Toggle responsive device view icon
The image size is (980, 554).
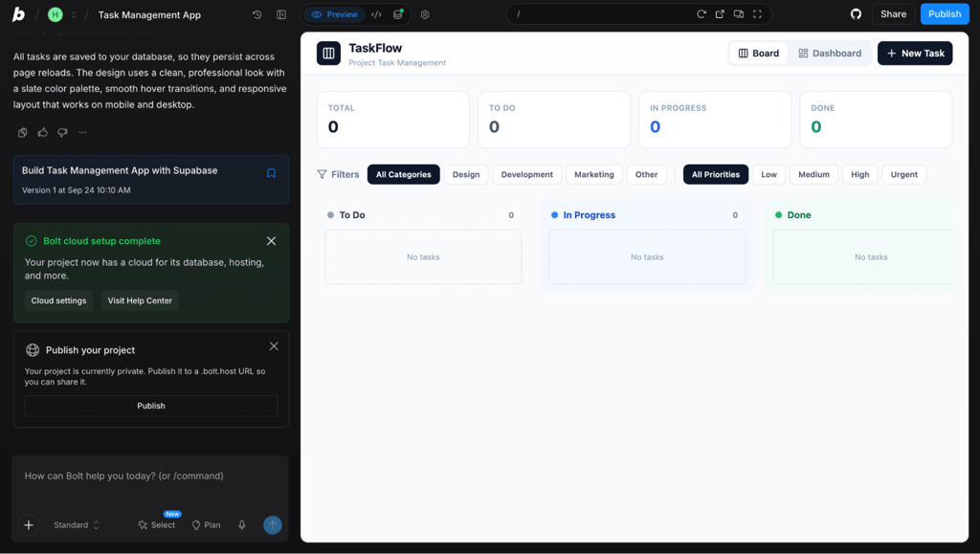[739, 14]
